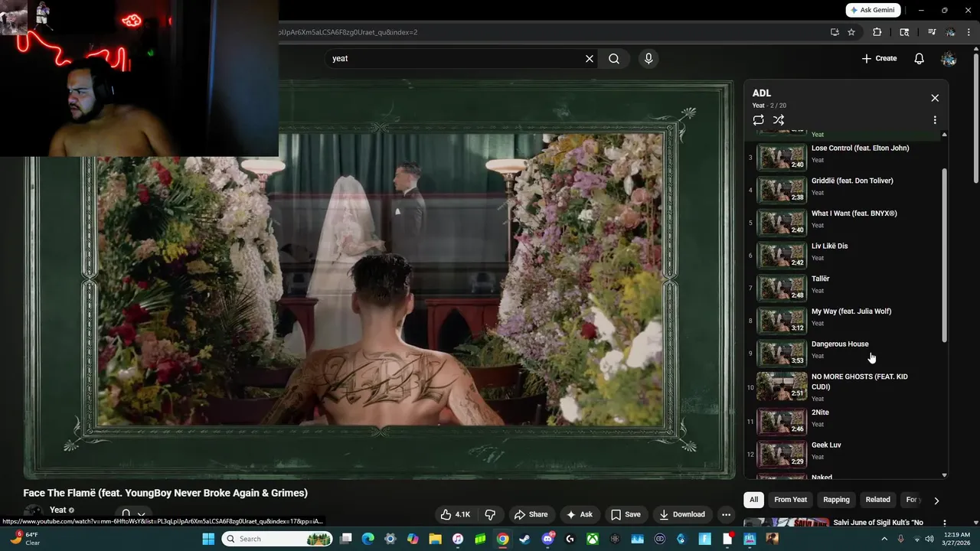
Task: Open the Chrome extensions puzzle icon
Action: (x=877, y=32)
